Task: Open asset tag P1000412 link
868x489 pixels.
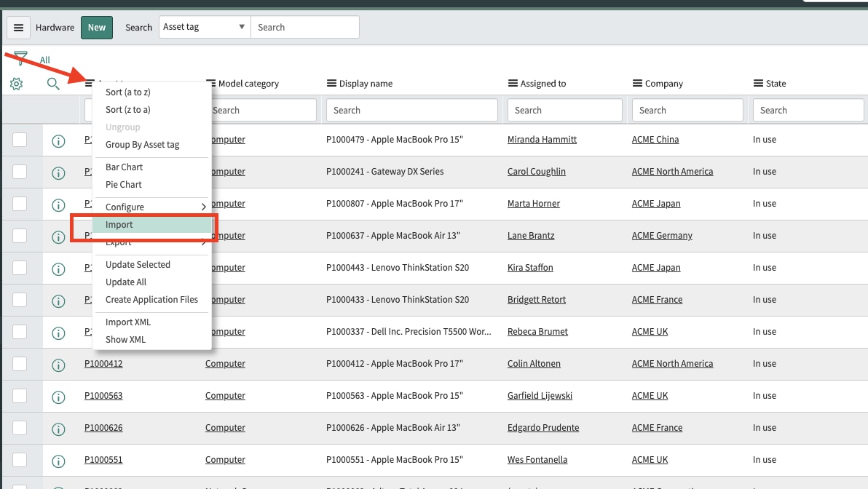Action: 103,363
